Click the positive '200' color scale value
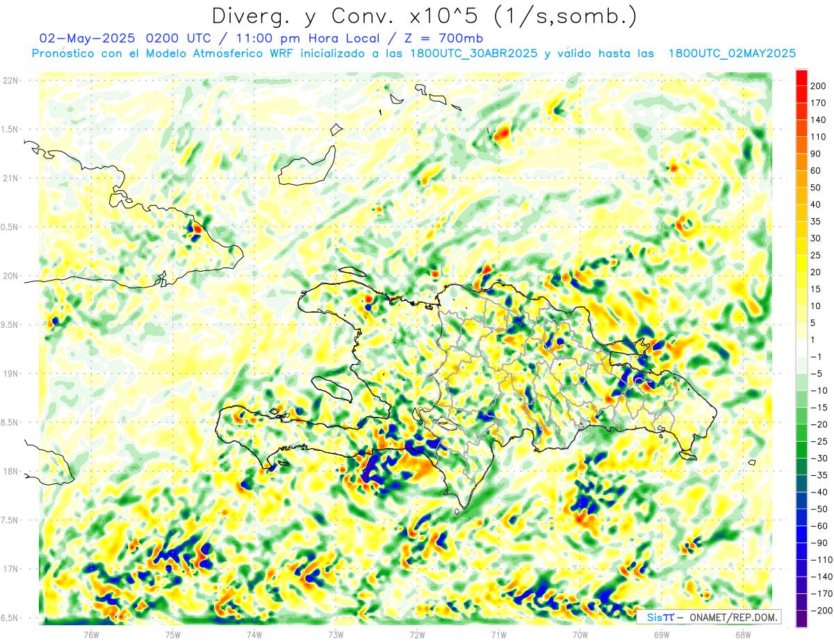 tap(818, 86)
